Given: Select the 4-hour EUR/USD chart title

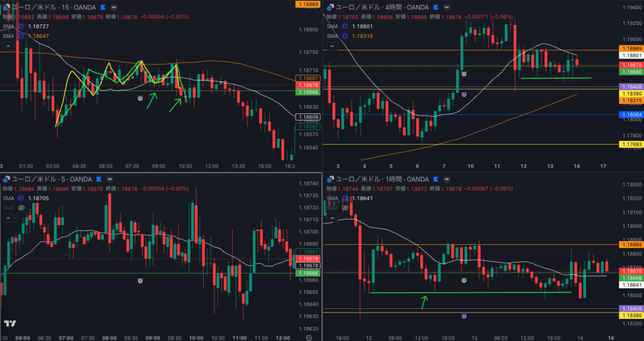Looking at the screenshot, I should click(384, 7).
